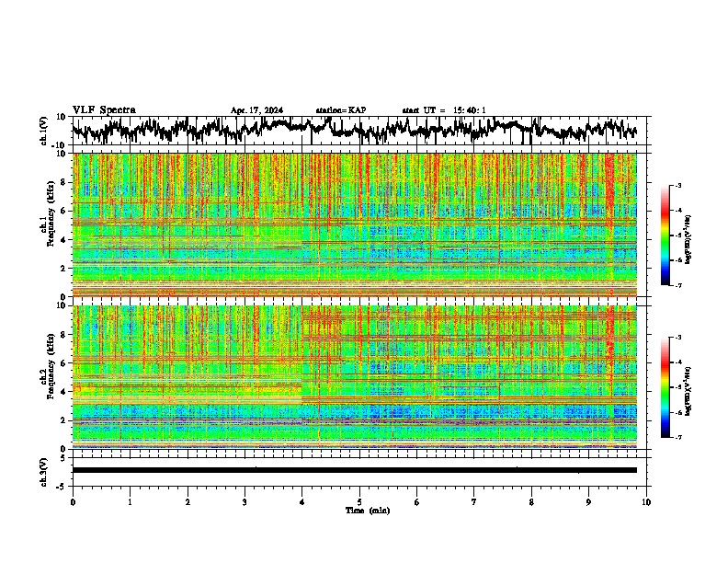Image resolution: width=728 pixels, height=563 pixels.
Task: Click time axis tick label "9"
Action: [x=588, y=502]
